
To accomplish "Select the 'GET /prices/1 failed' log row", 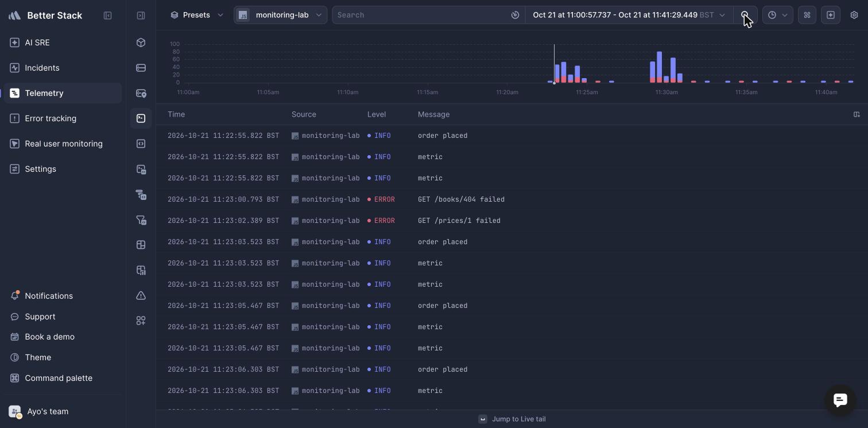I will [512, 221].
